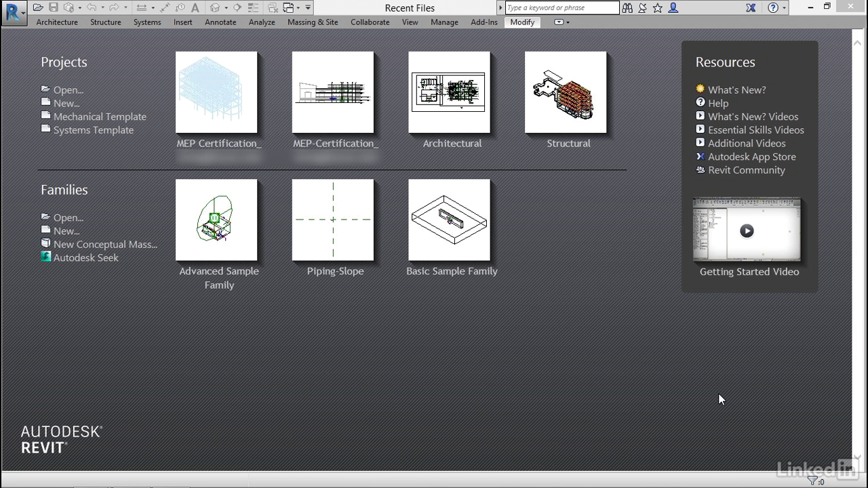Click the Save disk icon
This screenshot has width=868, height=488.
53,7
